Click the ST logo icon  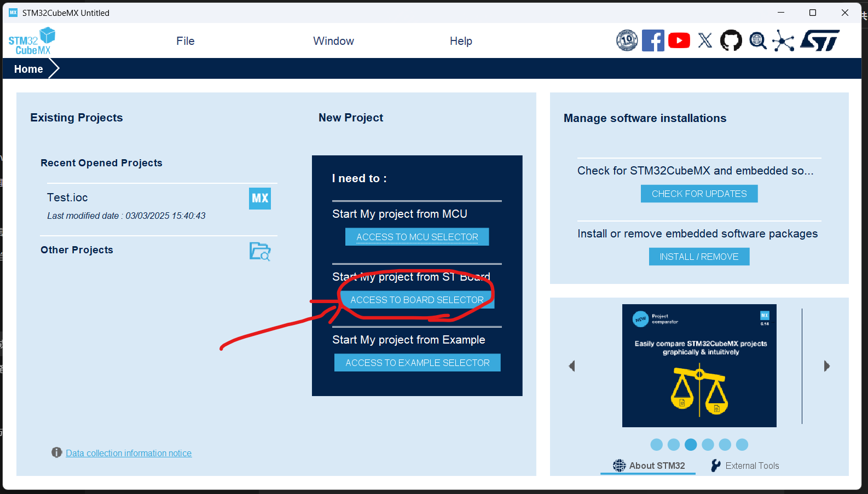coord(820,40)
